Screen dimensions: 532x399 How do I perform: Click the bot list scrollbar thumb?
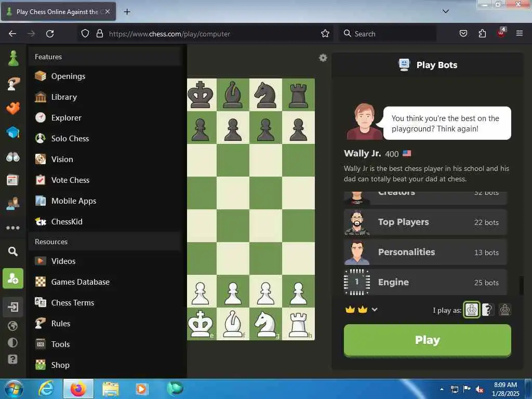tap(522, 286)
